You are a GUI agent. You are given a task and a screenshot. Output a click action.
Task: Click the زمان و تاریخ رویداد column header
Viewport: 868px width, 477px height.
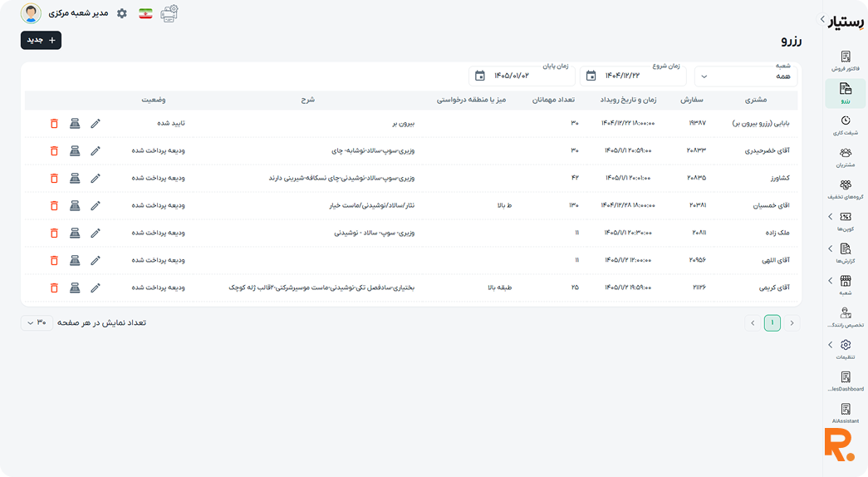tap(628, 100)
